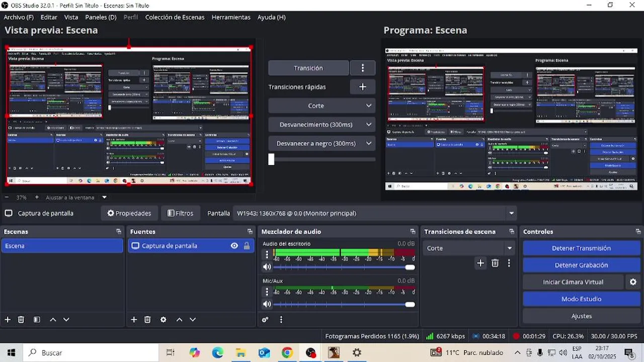Image resolution: width=644 pixels, height=362 pixels.
Task: Open Colección de Escenas menu
Action: (175, 17)
